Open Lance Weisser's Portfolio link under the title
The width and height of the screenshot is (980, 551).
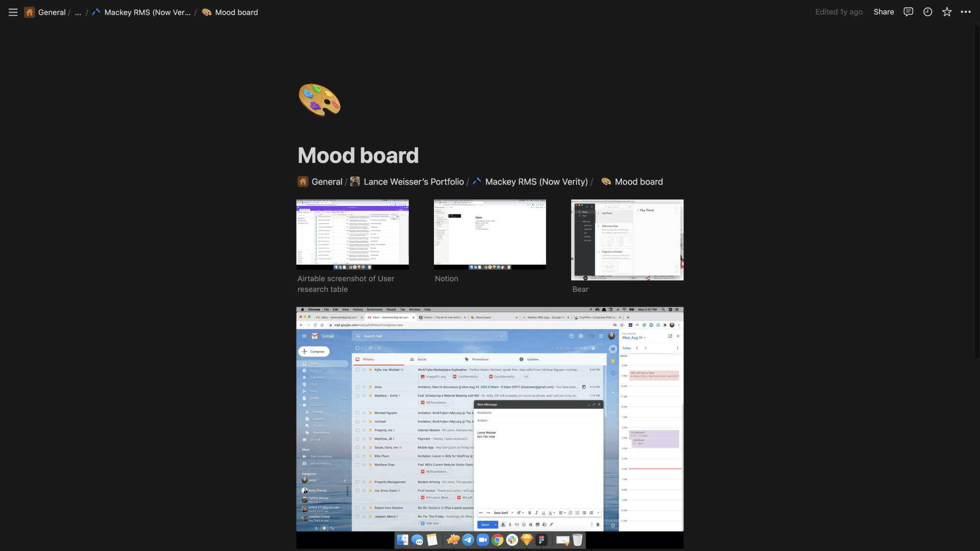coord(413,182)
